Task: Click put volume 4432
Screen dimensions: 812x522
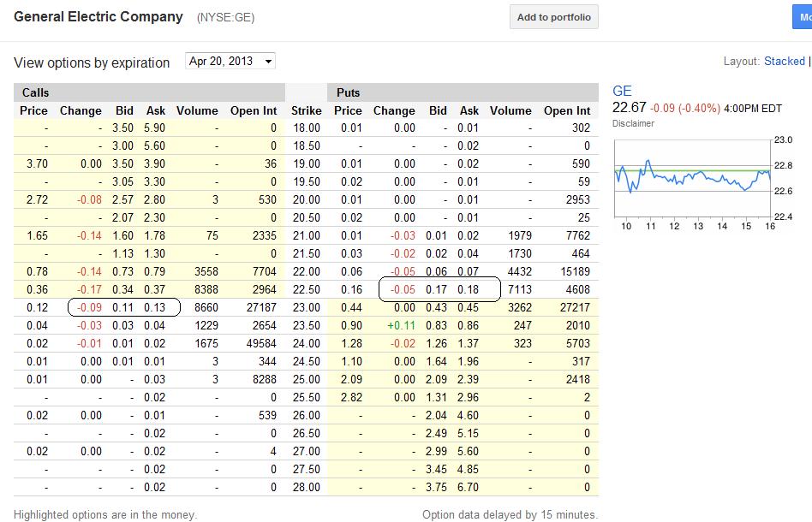Action: [x=520, y=271]
